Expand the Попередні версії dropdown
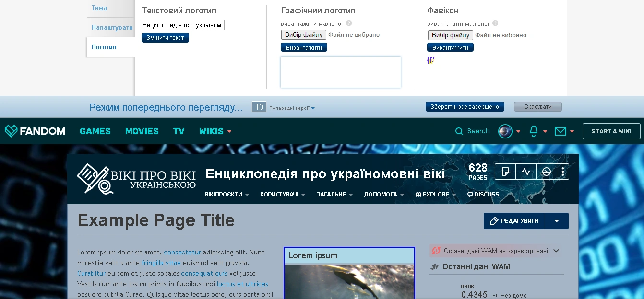The height and width of the screenshot is (299, 644). pos(292,108)
